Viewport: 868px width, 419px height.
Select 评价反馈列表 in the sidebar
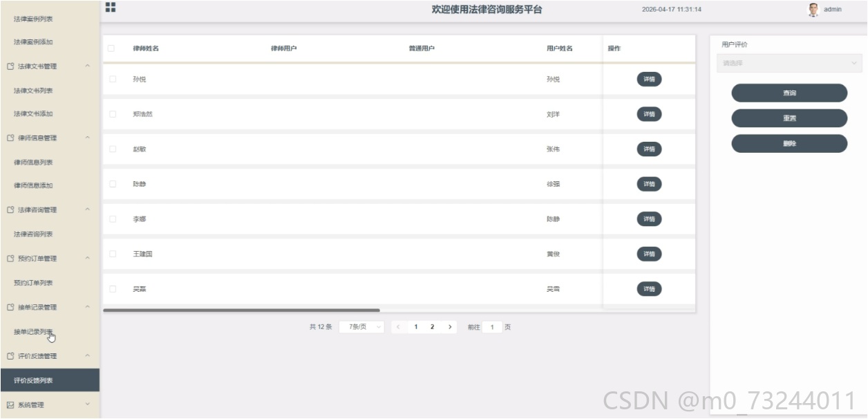point(50,380)
